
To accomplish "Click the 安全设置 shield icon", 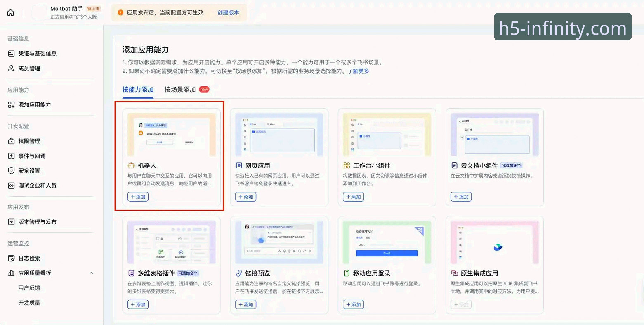I will tap(11, 171).
